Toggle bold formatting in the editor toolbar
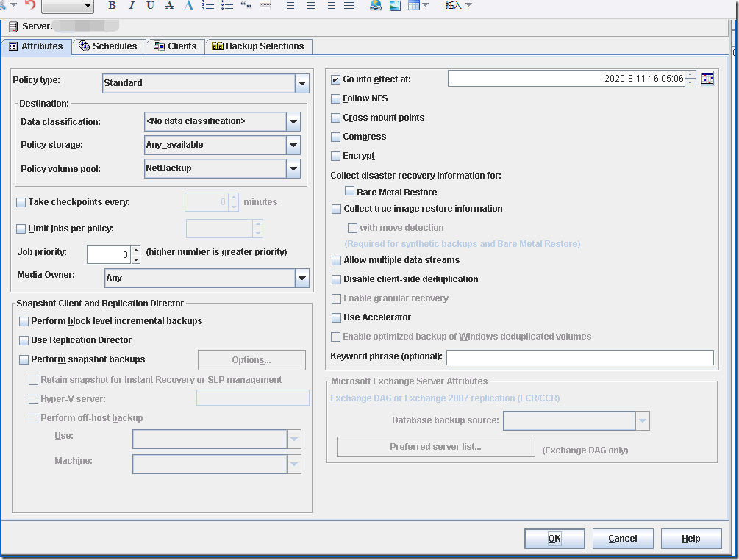 point(112,5)
